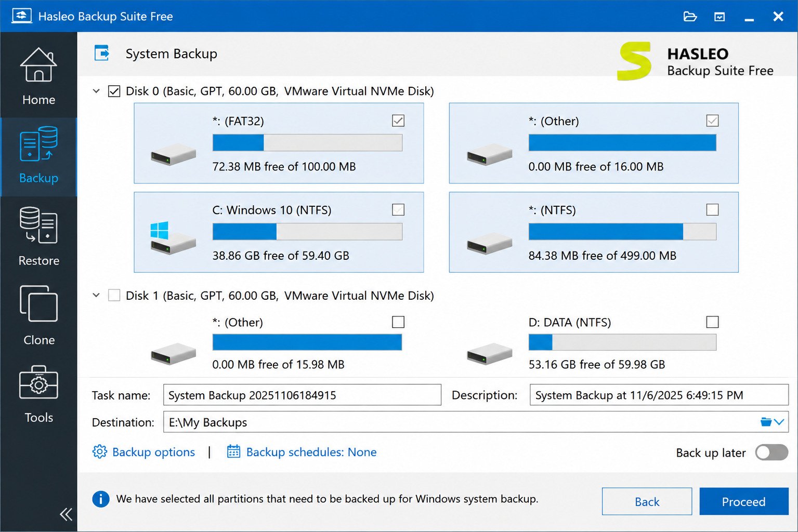Image resolution: width=798 pixels, height=532 pixels.
Task: Click the 16.00 MB Other partition drive icon
Action: [489, 154]
